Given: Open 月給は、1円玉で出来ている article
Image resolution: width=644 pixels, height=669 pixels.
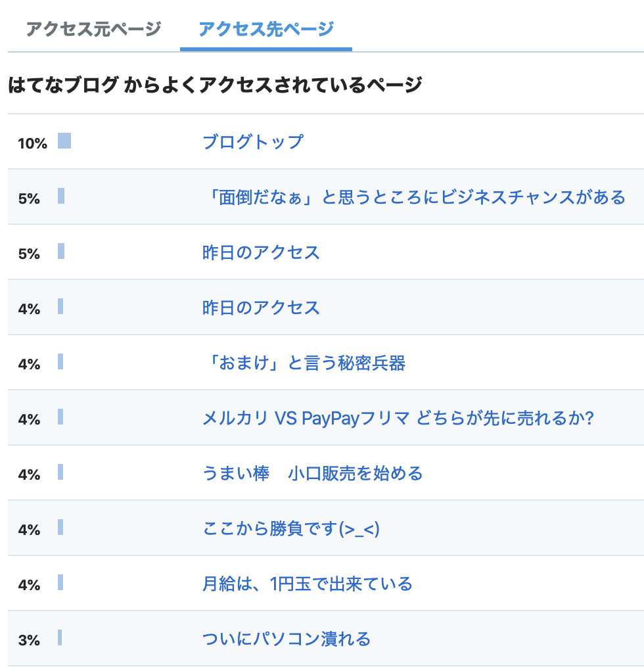Looking at the screenshot, I should [x=307, y=584].
